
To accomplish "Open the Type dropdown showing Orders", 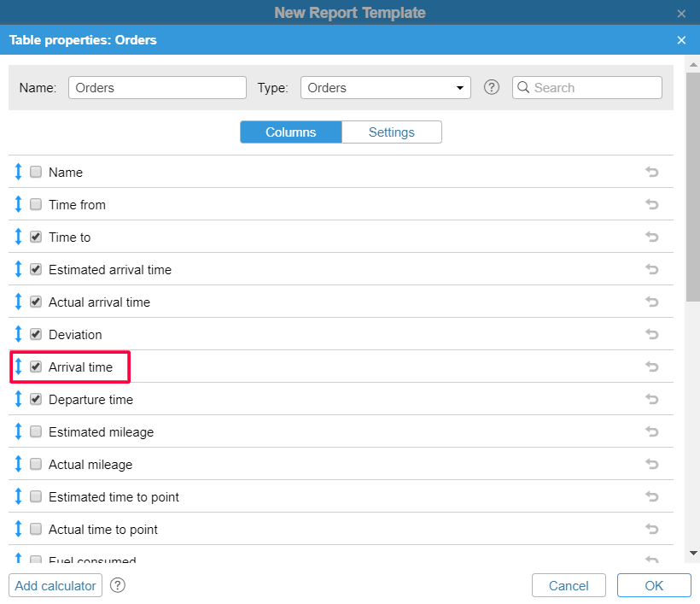I will (385, 87).
